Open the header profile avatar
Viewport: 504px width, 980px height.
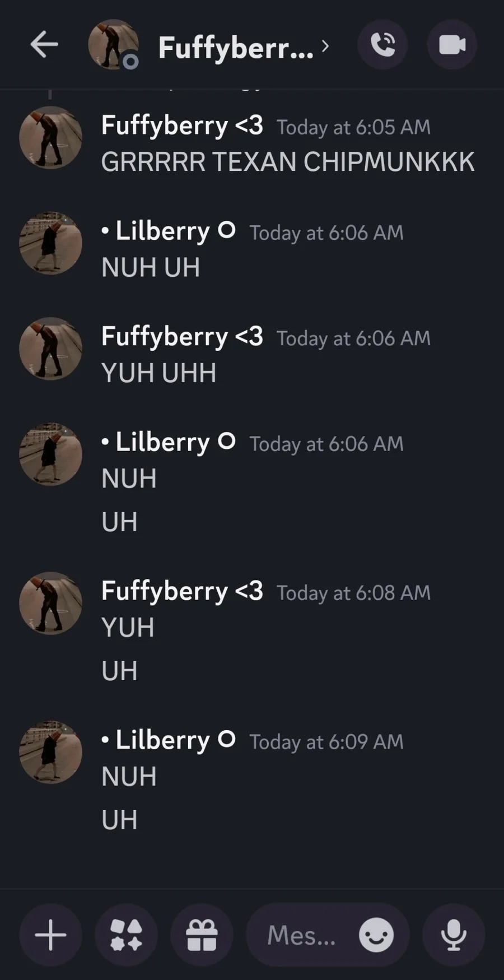(114, 45)
